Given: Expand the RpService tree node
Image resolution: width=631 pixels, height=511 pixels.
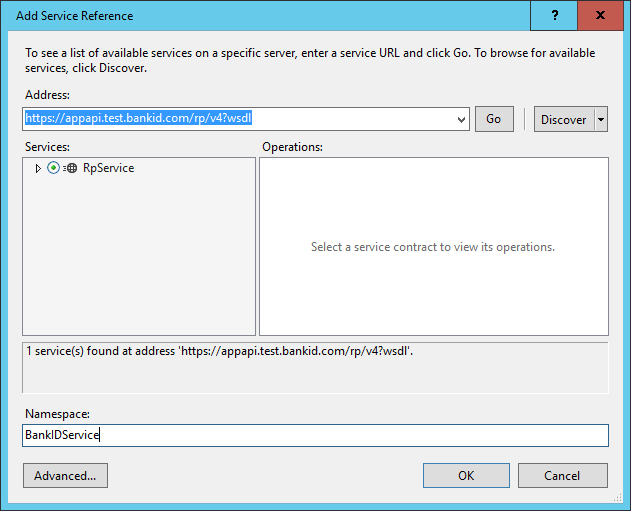Looking at the screenshot, I should (38, 168).
